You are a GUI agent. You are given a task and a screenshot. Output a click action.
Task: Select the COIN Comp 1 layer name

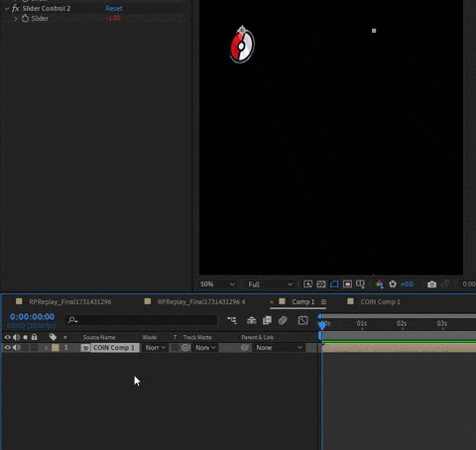[x=114, y=348]
